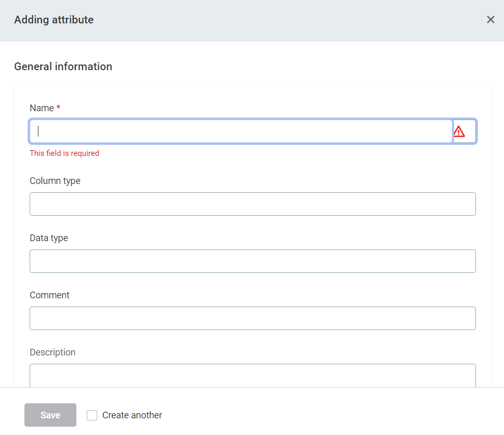504x435 pixels.
Task: Click the red warning icon in Name field
Action: pyautogui.click(x=459, y=131)
